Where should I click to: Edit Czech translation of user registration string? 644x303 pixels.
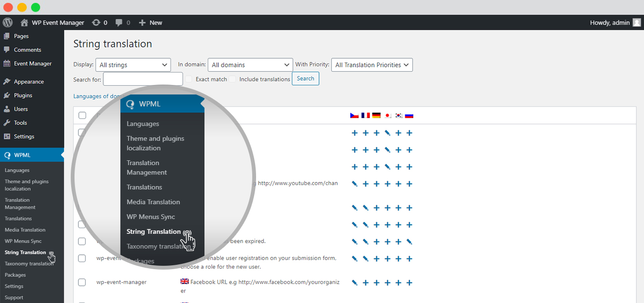pyautogui.click(x=354, y=259)
